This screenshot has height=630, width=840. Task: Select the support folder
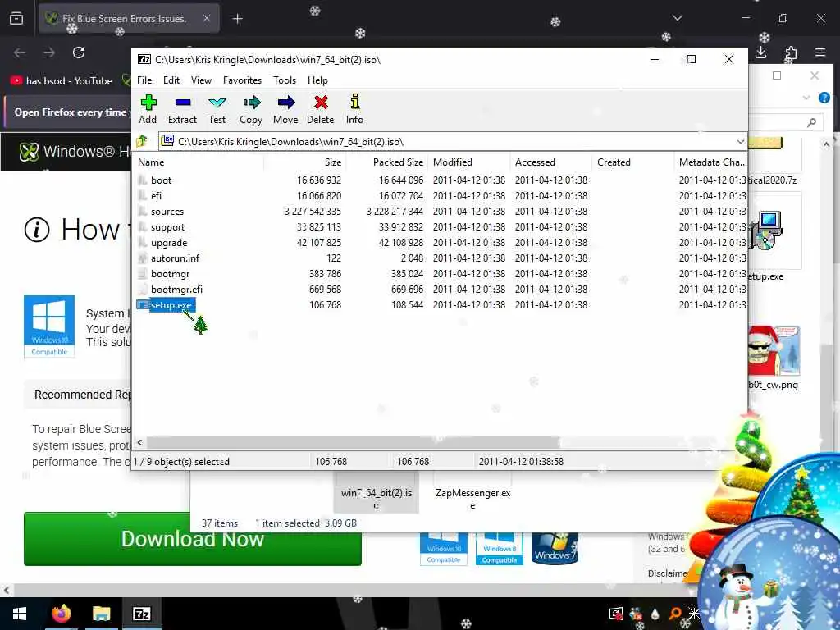(167, 227)
